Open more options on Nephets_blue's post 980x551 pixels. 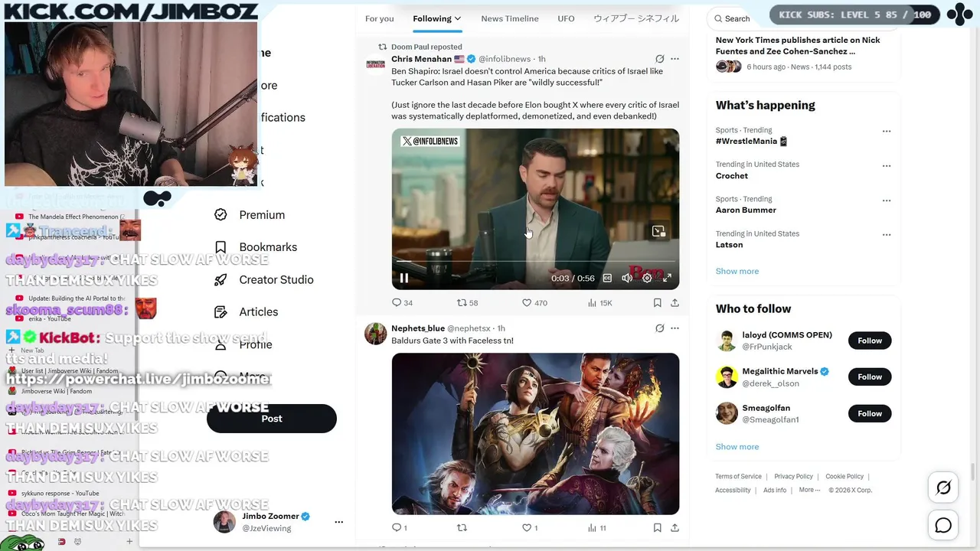click(x=675, y=328)
